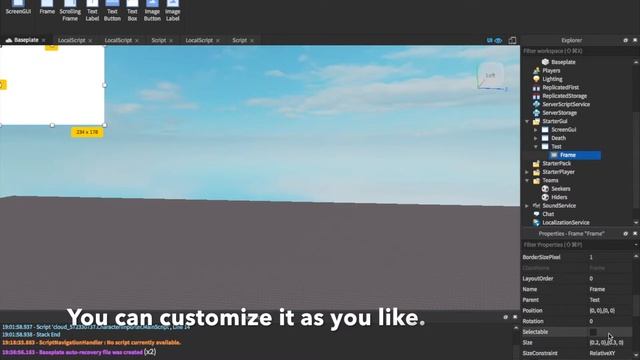Select ServerScriptService in Explorer
The height and width of the screenshot is (360, 640).
pos(566,104)
